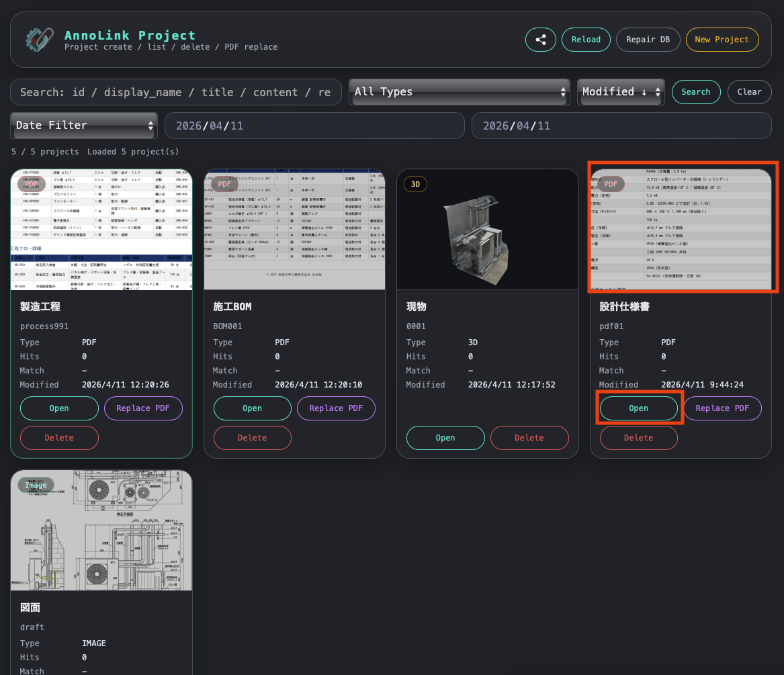Viewport: 784px width, 675px height.
Task: Click the Image badge on 図面 card
Action: [x=36, y=485]
